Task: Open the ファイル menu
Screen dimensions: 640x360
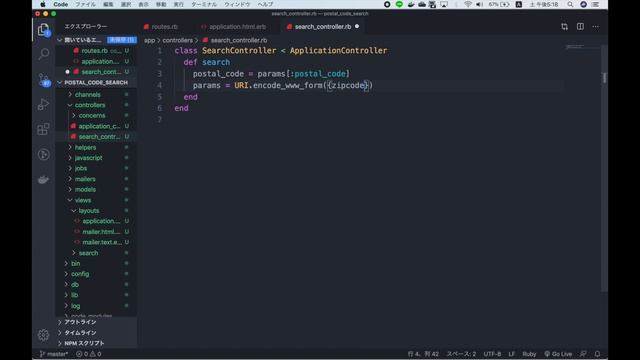Action: click(85, 4)
